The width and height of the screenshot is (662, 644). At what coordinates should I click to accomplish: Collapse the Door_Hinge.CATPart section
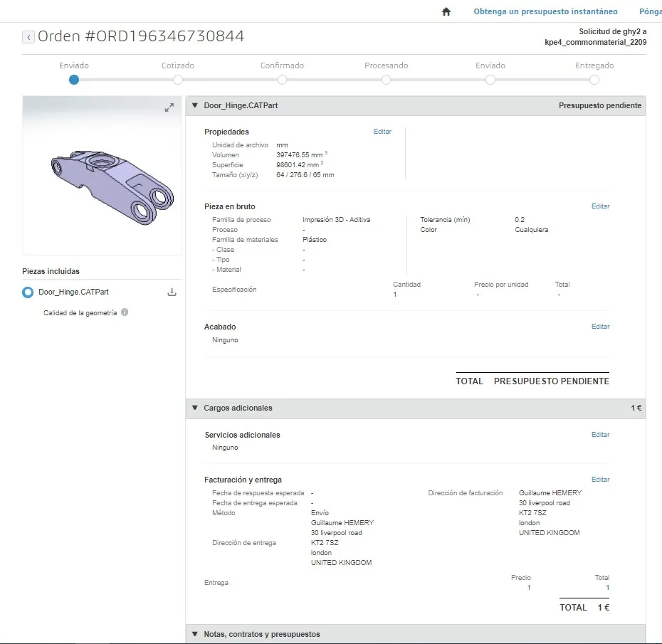tap(194, 105)
